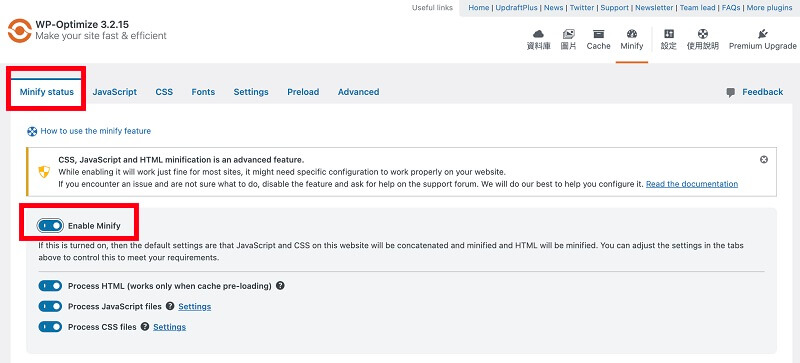800x363 pixels.
Task: Click the lifebuoy icon beside How to use
Action: (x=32, y=131)
